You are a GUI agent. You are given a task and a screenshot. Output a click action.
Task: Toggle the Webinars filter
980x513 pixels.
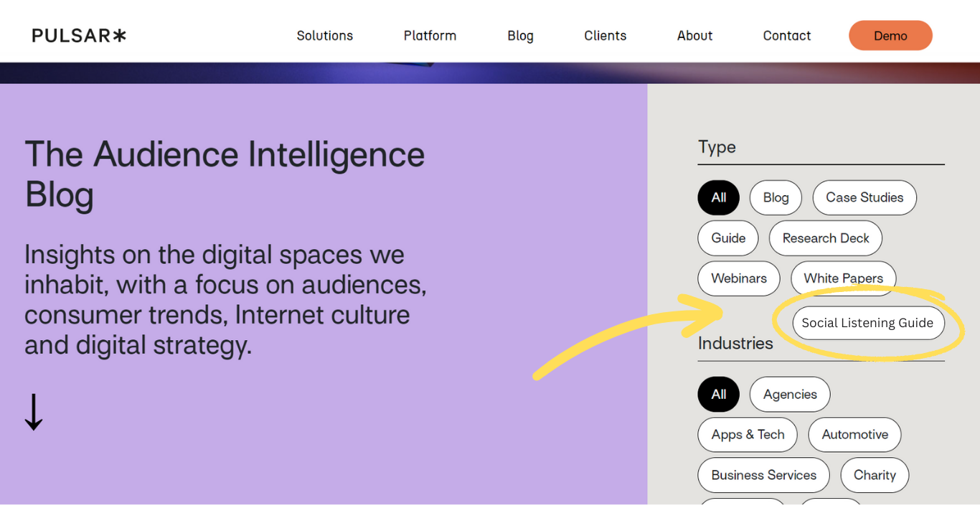(x=738, y=278)
